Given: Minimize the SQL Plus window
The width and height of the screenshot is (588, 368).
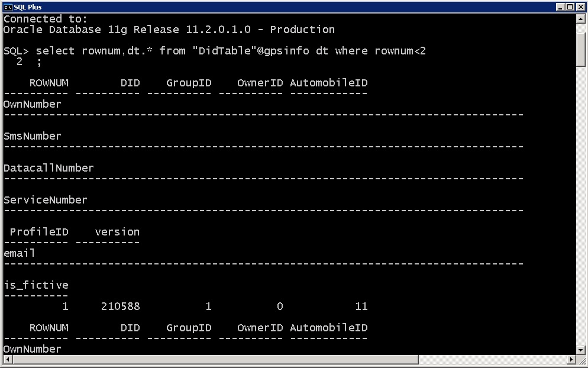Looking at the screenshot, I should click(x=560, y=7).
